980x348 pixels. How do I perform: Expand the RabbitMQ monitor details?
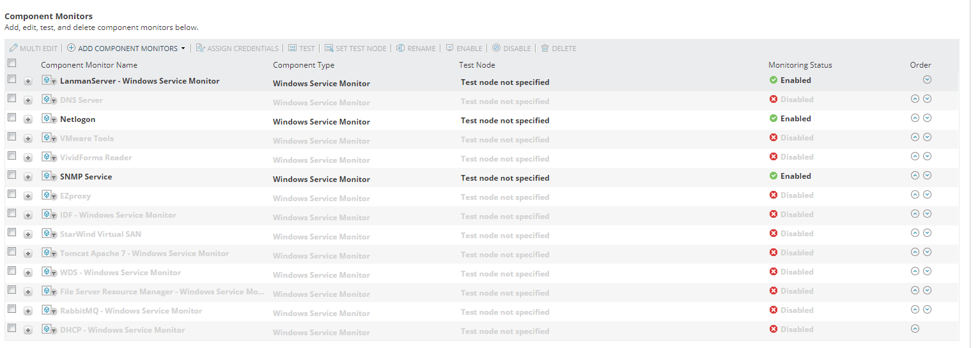click(28, 312)
